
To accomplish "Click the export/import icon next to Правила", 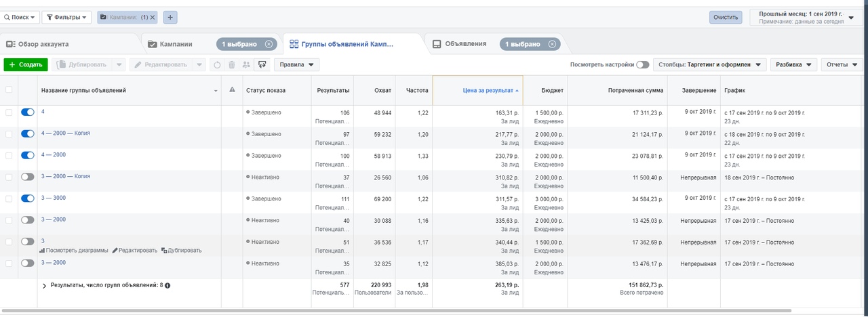I will point(261,65).
